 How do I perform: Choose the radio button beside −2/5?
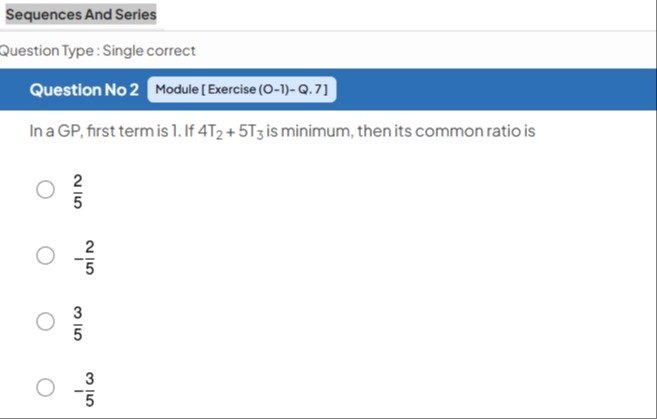(45, 255)
